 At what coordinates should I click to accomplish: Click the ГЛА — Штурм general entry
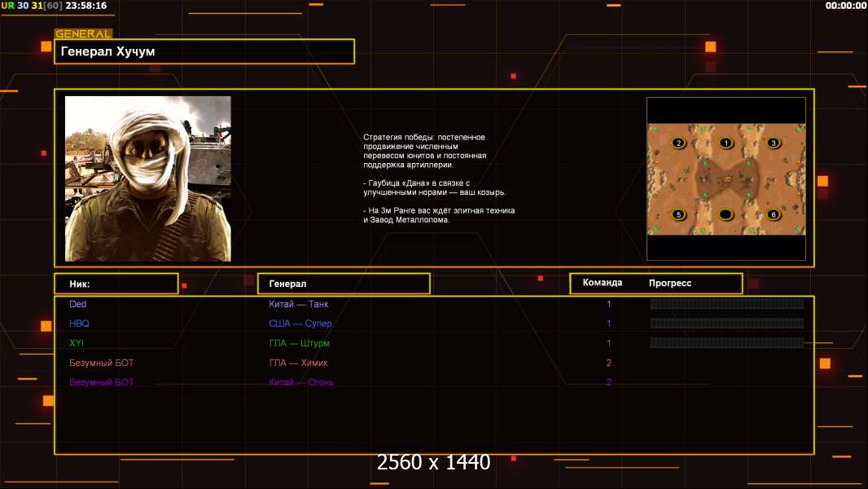point(299,343)
